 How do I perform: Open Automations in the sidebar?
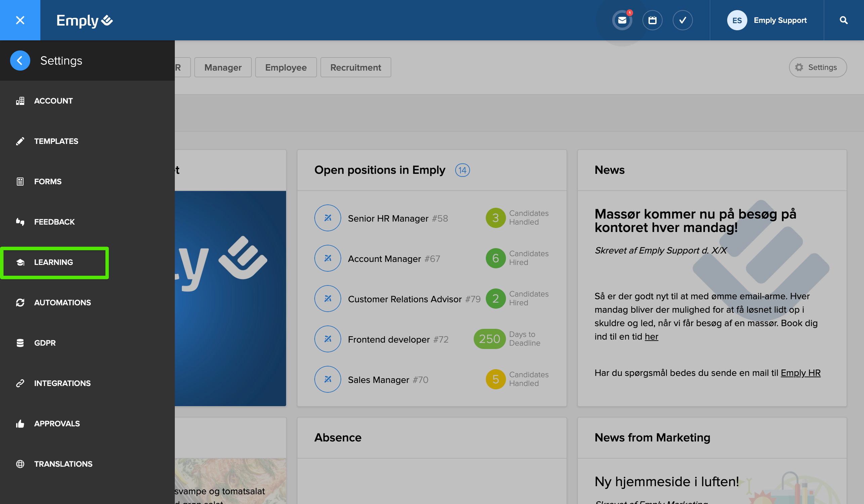pos(63,303)
